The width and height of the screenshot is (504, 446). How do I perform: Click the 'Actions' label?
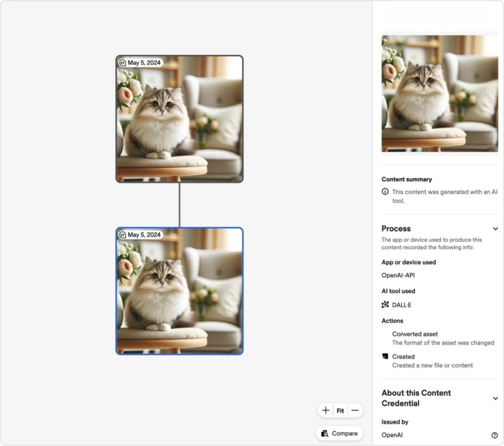tap(392, 321)
